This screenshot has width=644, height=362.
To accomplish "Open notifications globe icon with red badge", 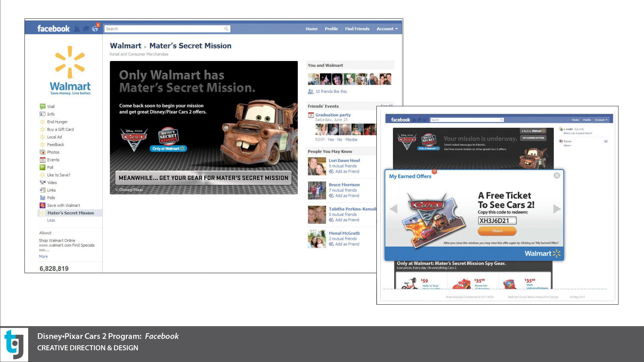I will [96, 28].
